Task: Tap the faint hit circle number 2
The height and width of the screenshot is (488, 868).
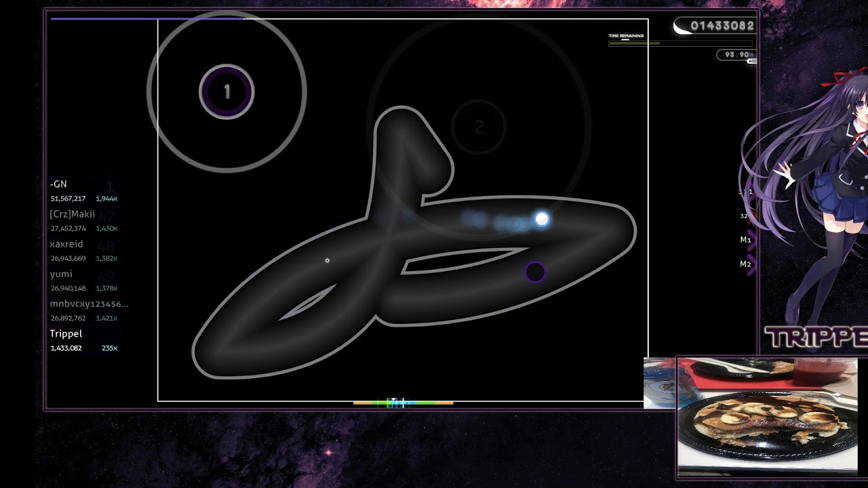Action: (479, 127)
